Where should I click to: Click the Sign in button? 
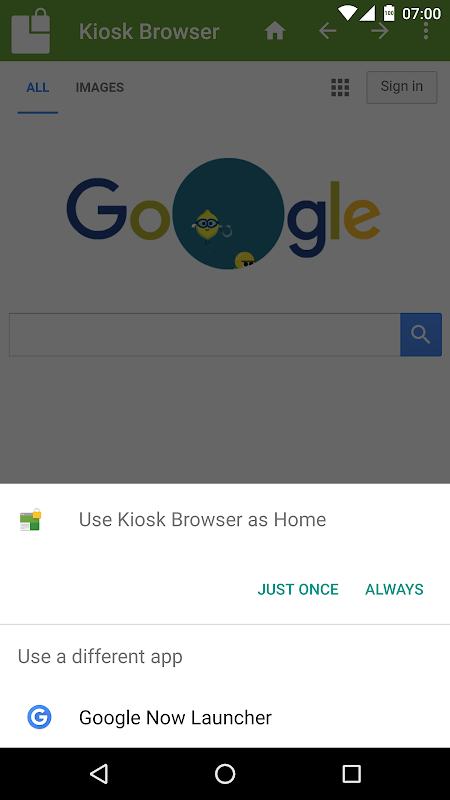[x=402, y=87]
